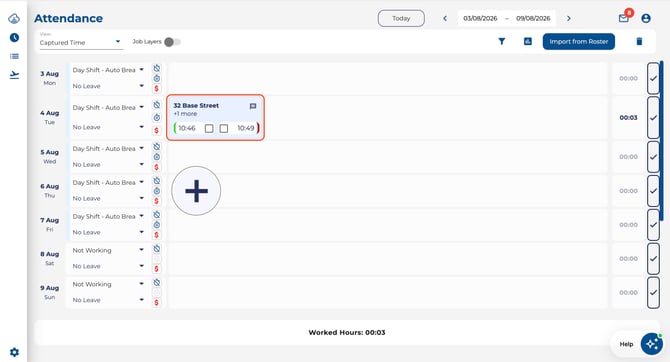The image size is (670, 362).
Task: Open 3 Aug Day Shift dropdown
Action: (x=108, y=70)
